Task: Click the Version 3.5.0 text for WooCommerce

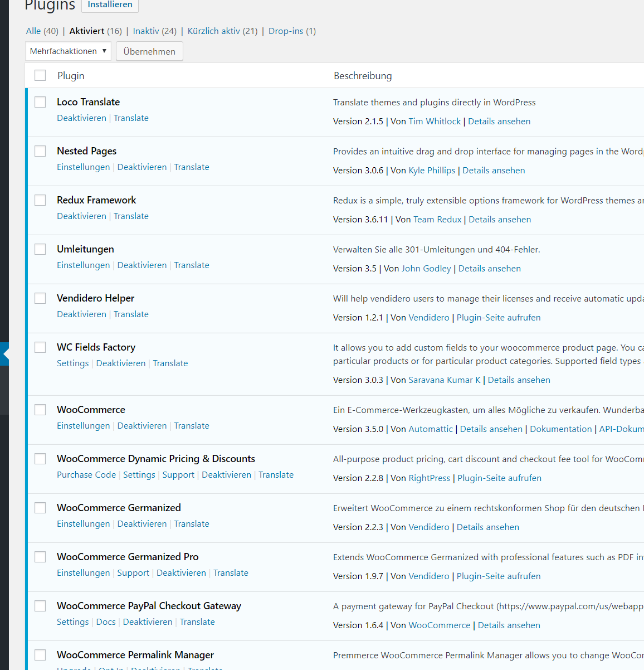Action: click(358, 429)
